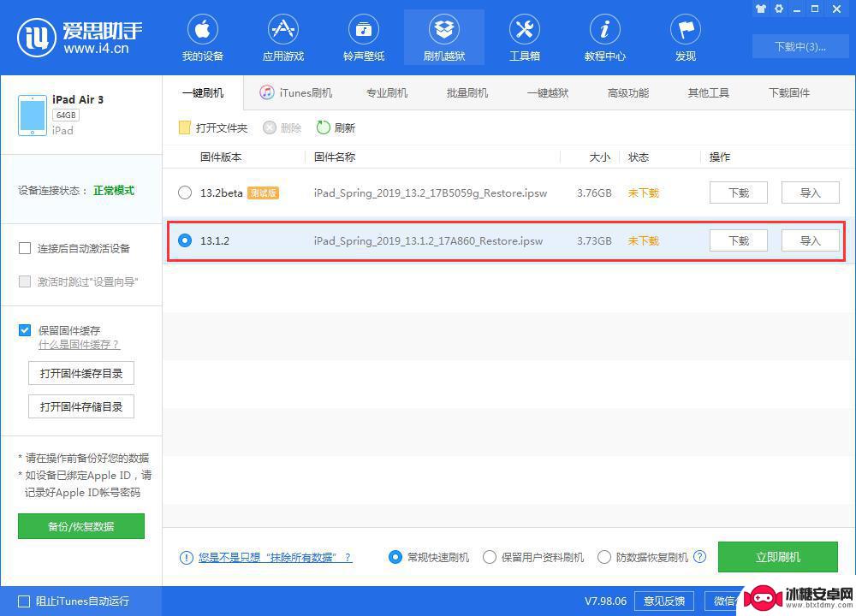Click 下载 button for 13.1.2 firmware
The image size is (856, 616).
click(x=739, y=240)
